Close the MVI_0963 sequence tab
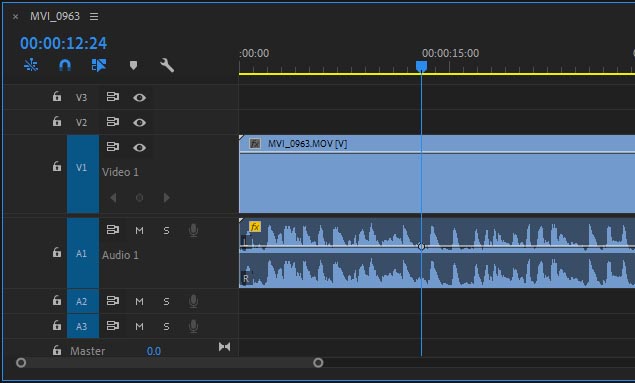Viewport: 635px width, 383px height. coord(15,17)
